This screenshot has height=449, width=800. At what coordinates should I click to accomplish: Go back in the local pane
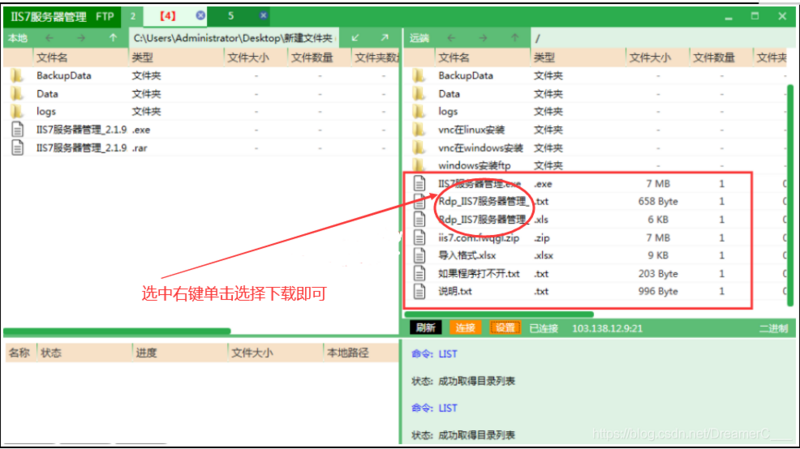(49, 38)
